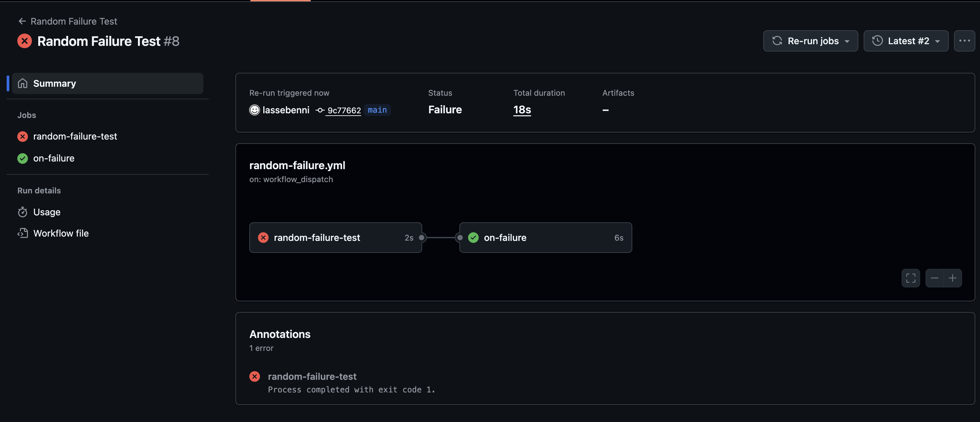Click the red failure icon beside random-failure-test job
Viewport: 980px width, 422px height.
pos(23,137)
